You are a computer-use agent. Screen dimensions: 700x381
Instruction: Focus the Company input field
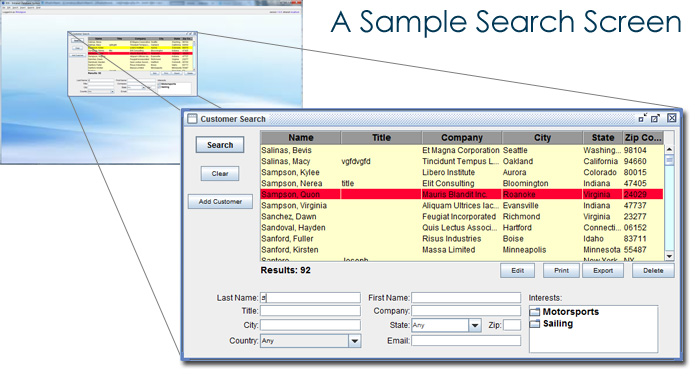[x=466, y=311]
